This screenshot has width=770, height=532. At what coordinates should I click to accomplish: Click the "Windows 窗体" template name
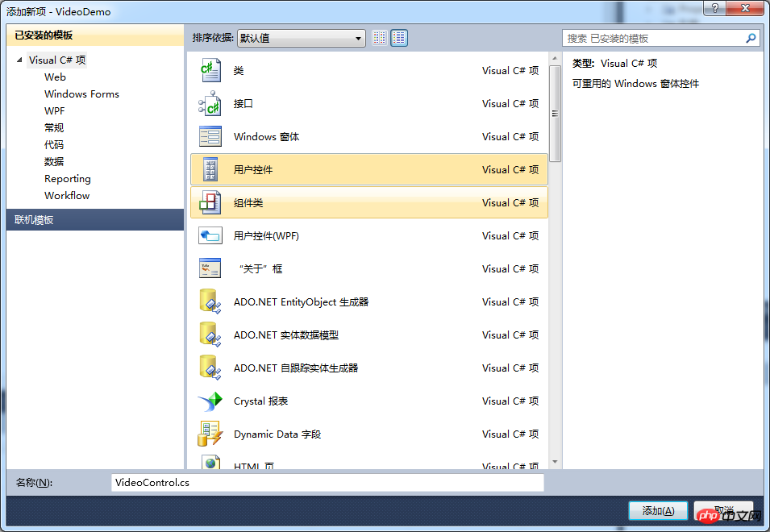point(266,136)
